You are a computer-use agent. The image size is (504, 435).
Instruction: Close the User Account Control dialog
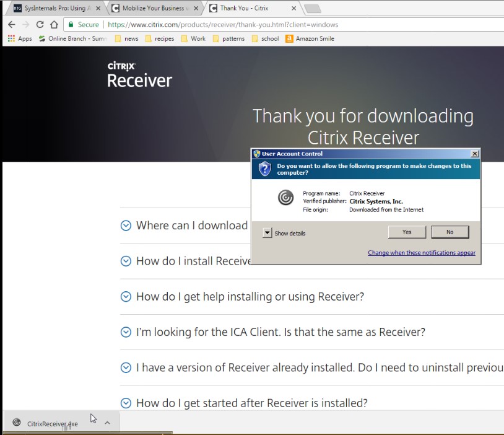pos(474,154)
